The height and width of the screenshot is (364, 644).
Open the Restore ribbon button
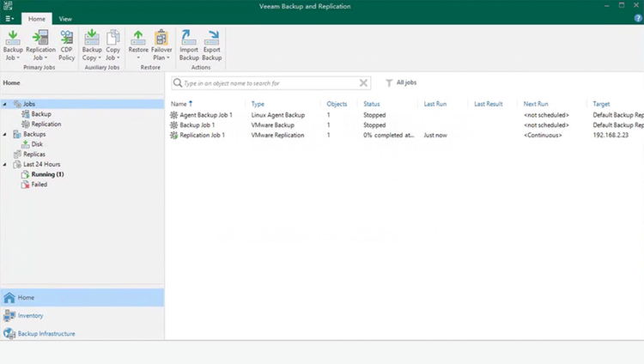pos(138,45)
